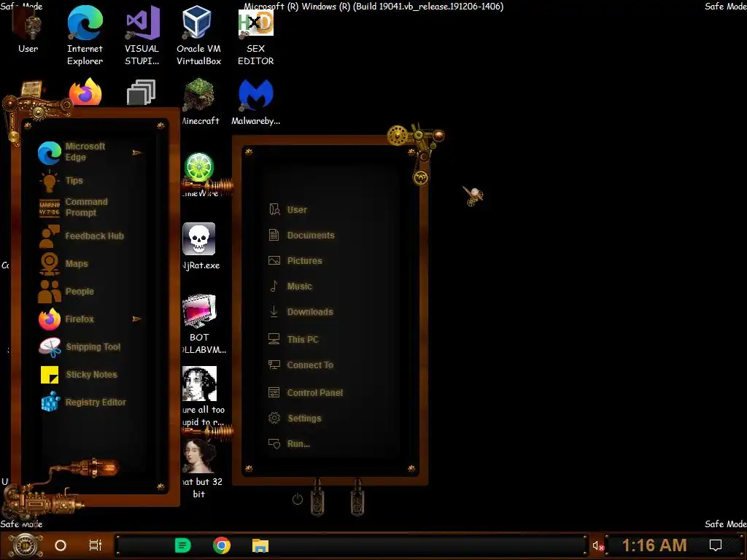The width and height of the screenshot is (747, 560).
Task: Click the 1:16 AM clock
Action: tap(654, 545)
